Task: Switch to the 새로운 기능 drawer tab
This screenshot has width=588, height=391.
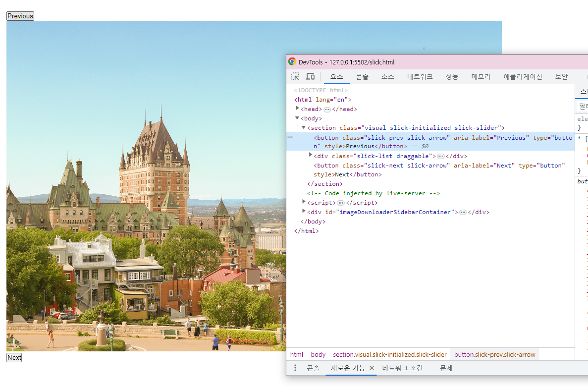Action: coord(348,368)
